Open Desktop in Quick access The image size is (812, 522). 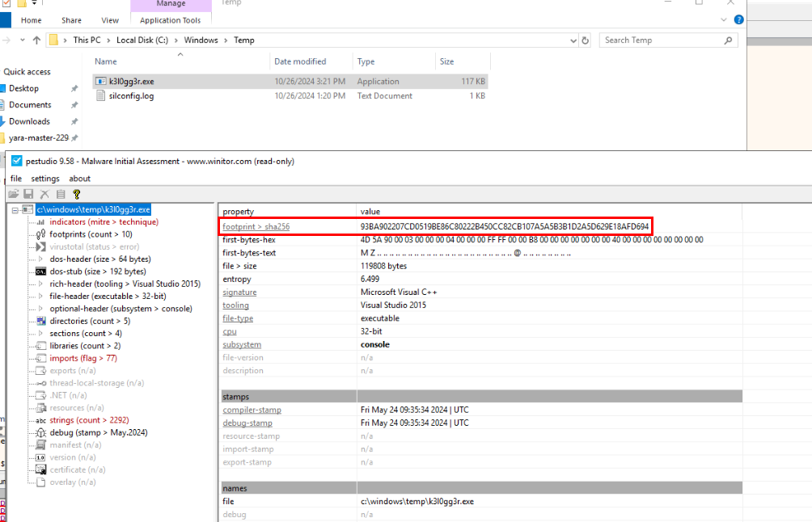coord(23,88)
